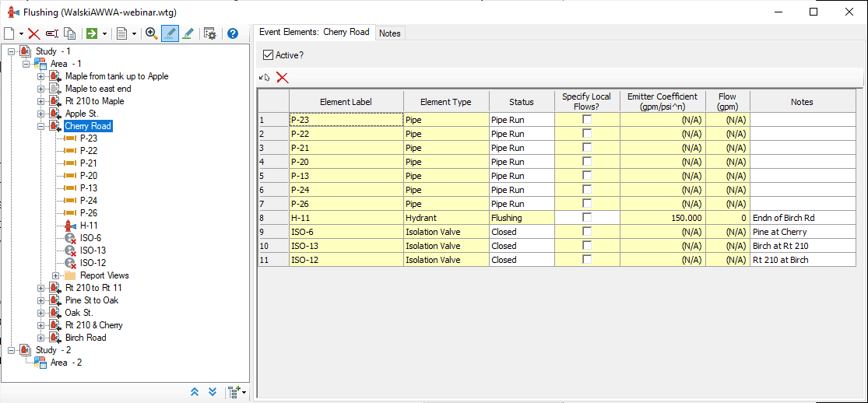The height and width of the screenshot is (403, 868).
Task: Check Specify Local Flows for H-11
Action: pos(587,218)
